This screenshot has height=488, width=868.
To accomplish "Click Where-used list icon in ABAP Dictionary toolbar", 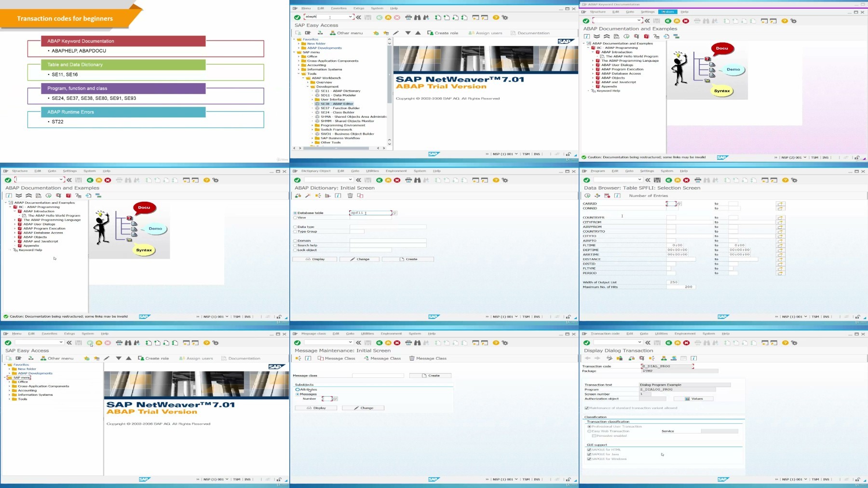I will point(318,195).
